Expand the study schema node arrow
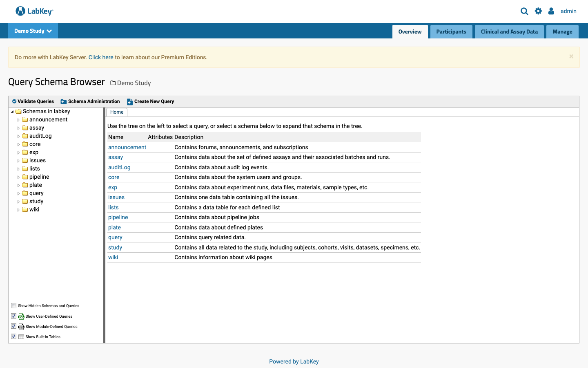The height and width of the screenshot is (368, 588). coord(18,202)
